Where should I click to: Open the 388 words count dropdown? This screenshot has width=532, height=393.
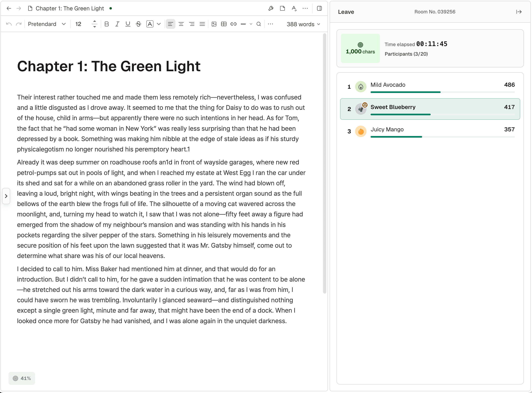click(x=303, y=24)
